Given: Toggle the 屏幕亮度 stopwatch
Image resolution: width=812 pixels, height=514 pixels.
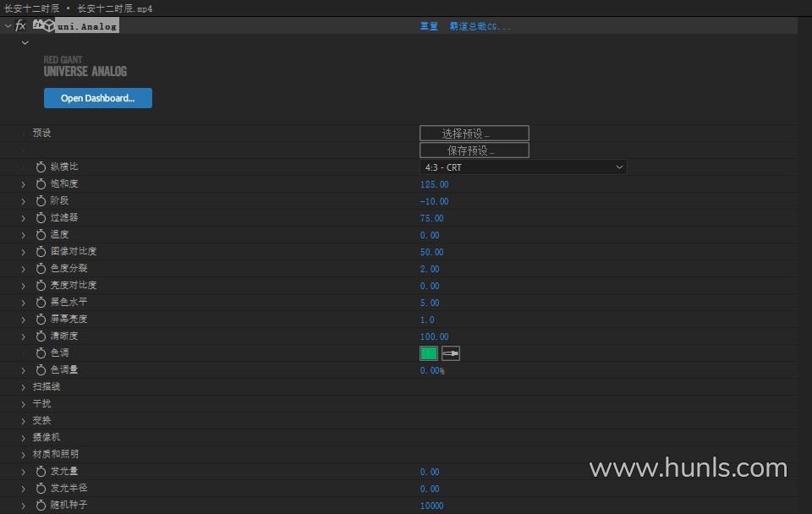Looking at the screenshot, I should (41, 319).
